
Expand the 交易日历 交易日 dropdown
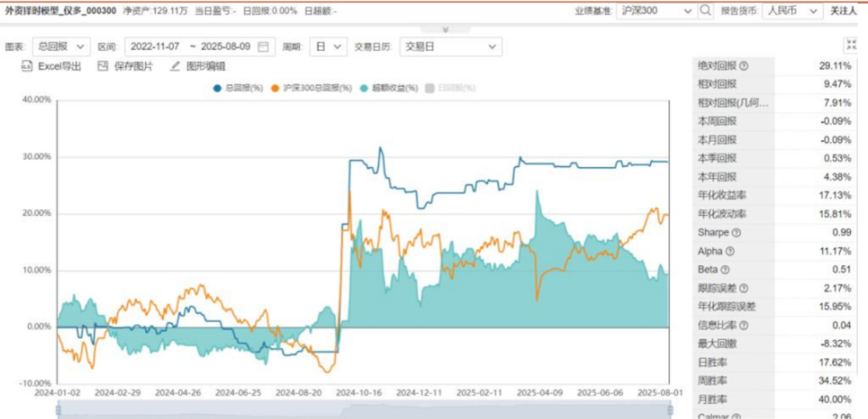tap(451, 47)
